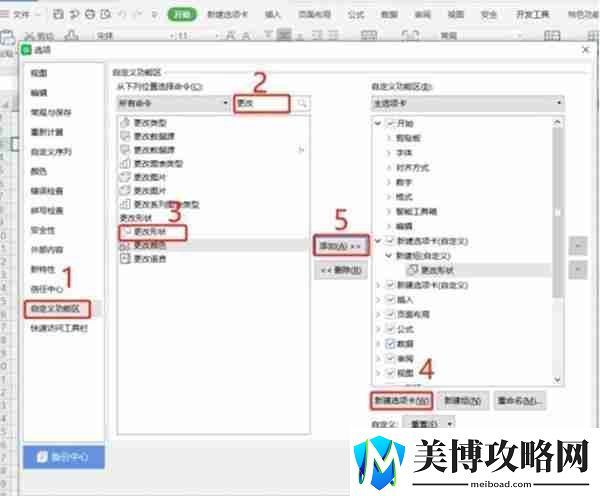Viewport: 600px width, 496px height.
Task: Toggle the 页面布局 checkbox in ribbon tree
Action: click(x=390, y=314)
